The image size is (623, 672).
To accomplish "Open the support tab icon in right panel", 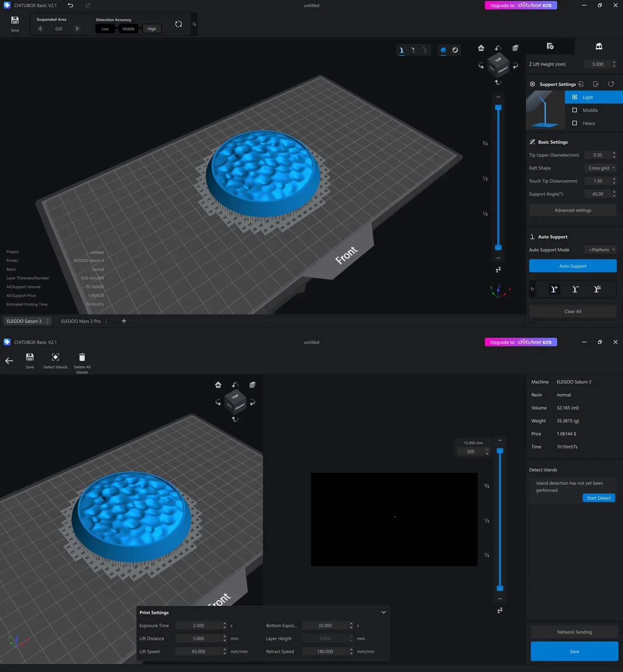I will [599, 46].
